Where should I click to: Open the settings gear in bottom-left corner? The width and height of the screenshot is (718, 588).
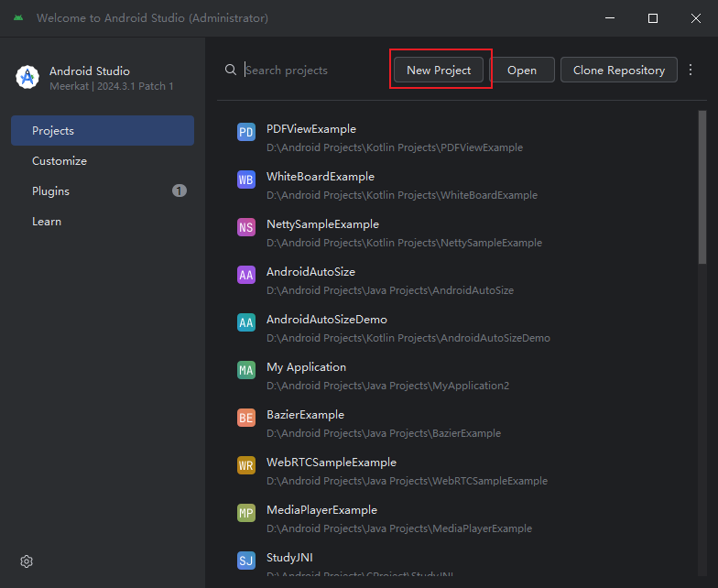click(27, 561)
